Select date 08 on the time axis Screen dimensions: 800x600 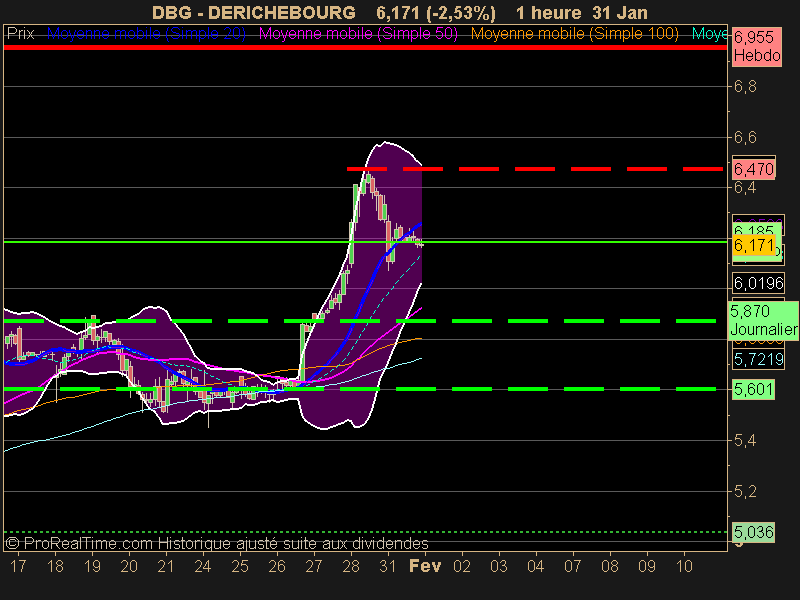(610, 566)
